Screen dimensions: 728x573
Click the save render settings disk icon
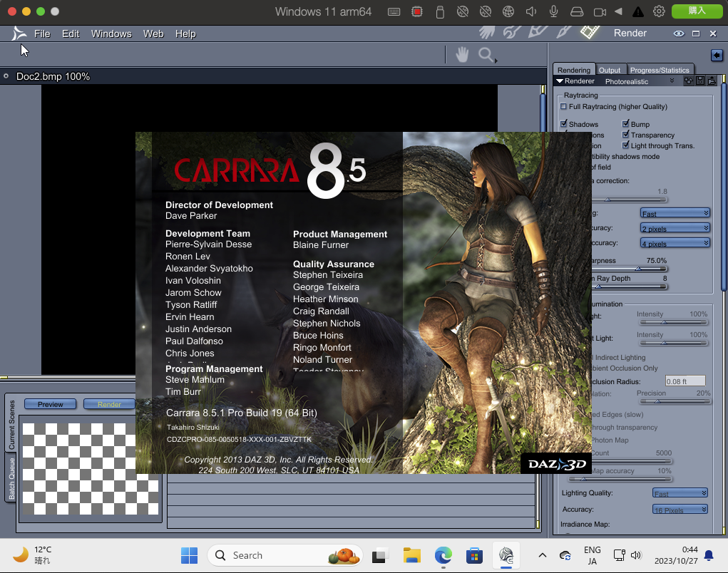click(x=700, y=81)
